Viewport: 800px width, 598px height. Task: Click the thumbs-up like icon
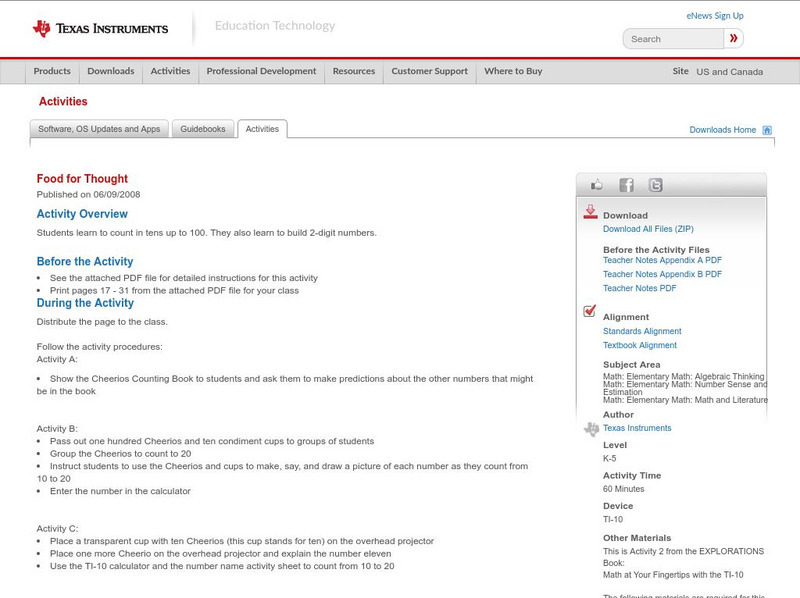[x=597, y=185]
